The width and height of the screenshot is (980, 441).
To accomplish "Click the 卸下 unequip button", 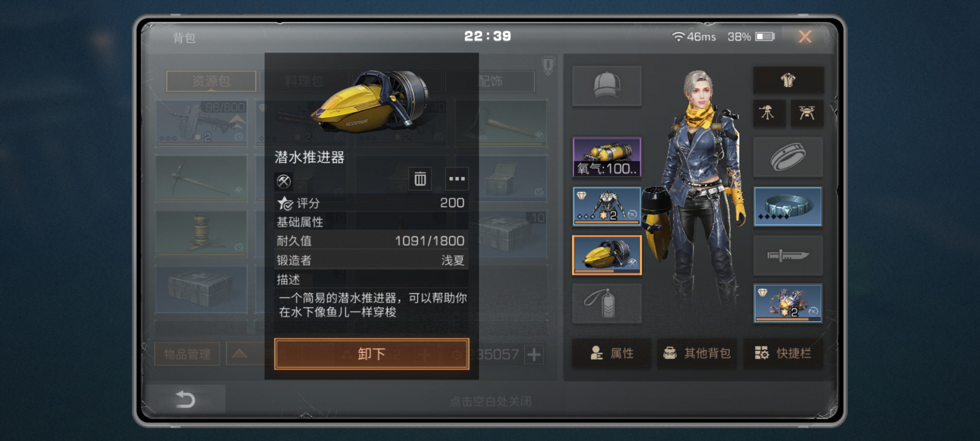I will pos(372,354).
